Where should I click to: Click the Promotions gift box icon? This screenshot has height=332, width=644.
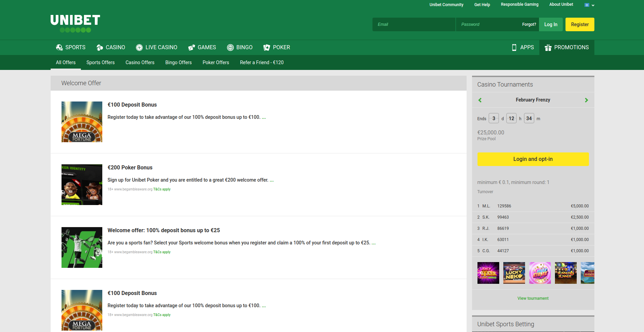548,48
